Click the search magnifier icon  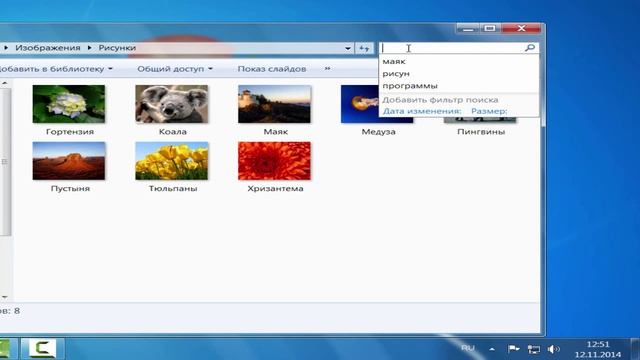click(x=530, y=48)
